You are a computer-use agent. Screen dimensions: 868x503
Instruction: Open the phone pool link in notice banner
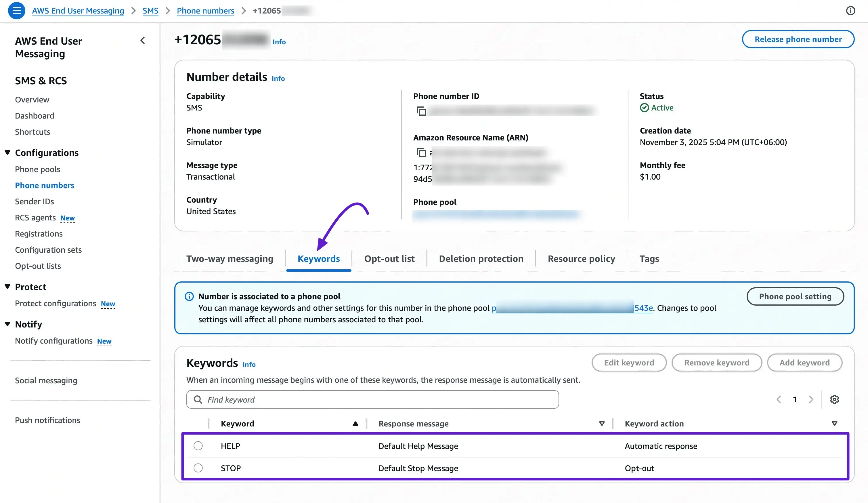[572, 308]
